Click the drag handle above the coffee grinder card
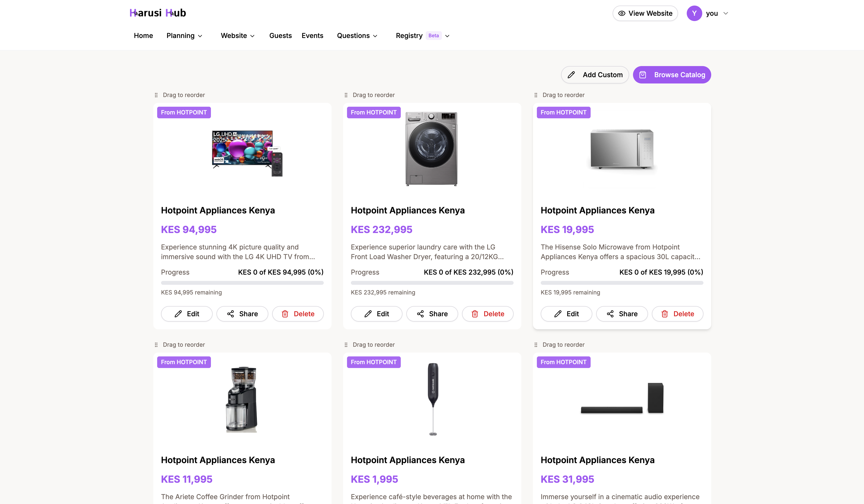 coord(156,345)
